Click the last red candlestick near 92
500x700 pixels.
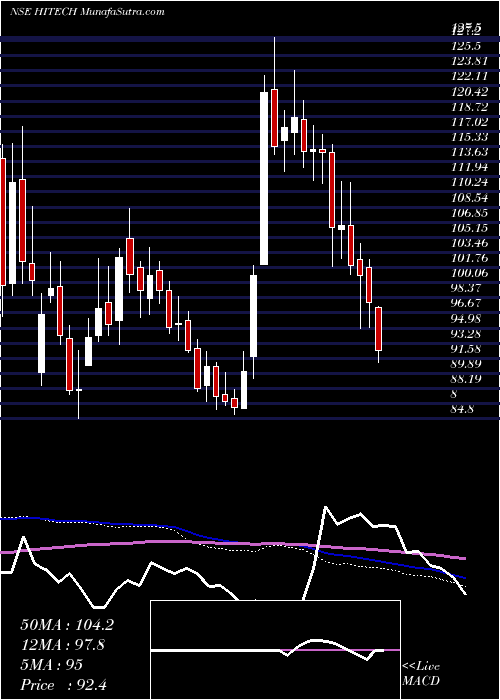tap(379, 329)
